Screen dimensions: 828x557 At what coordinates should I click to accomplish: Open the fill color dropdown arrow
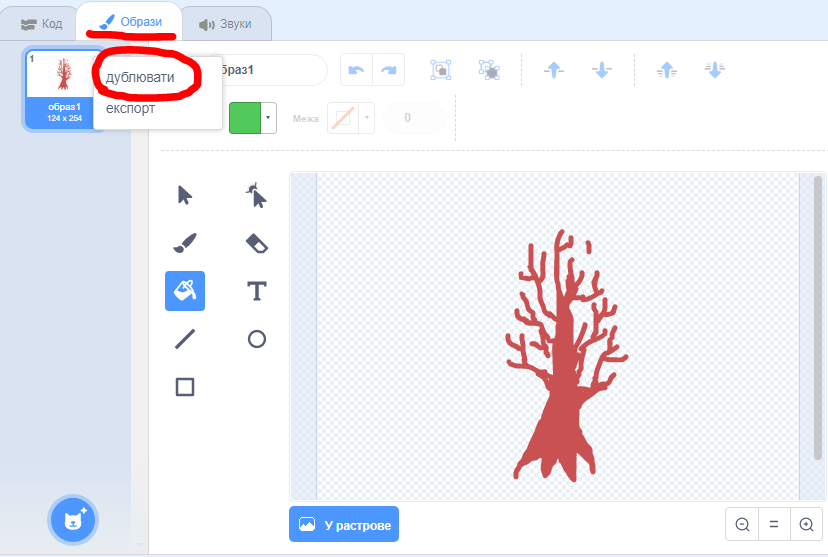(268, 118)
